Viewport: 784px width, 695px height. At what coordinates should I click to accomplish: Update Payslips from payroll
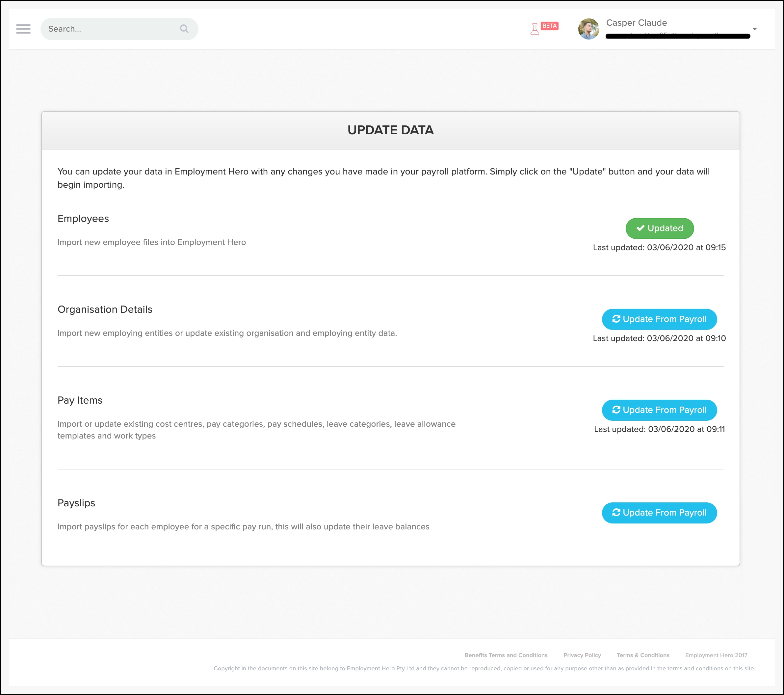(659, 513)
